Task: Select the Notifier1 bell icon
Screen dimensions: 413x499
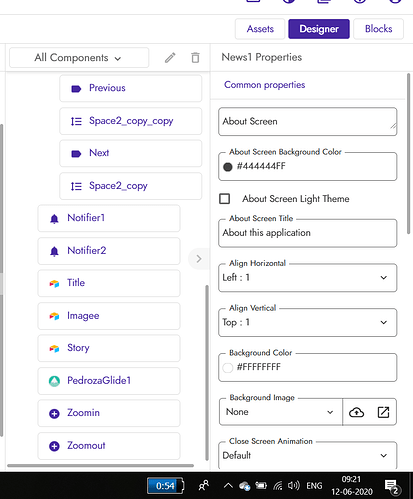Action: pos(54,218)
